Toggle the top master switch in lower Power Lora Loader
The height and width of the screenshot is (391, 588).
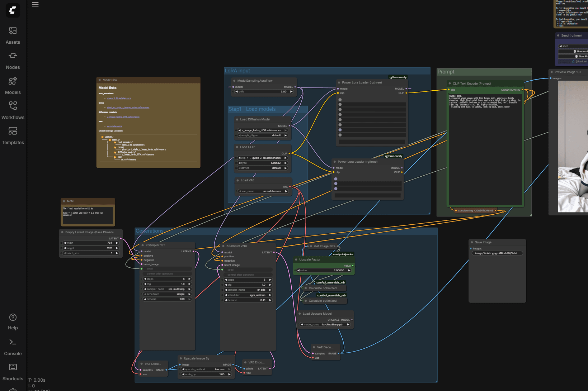point(336,179)
